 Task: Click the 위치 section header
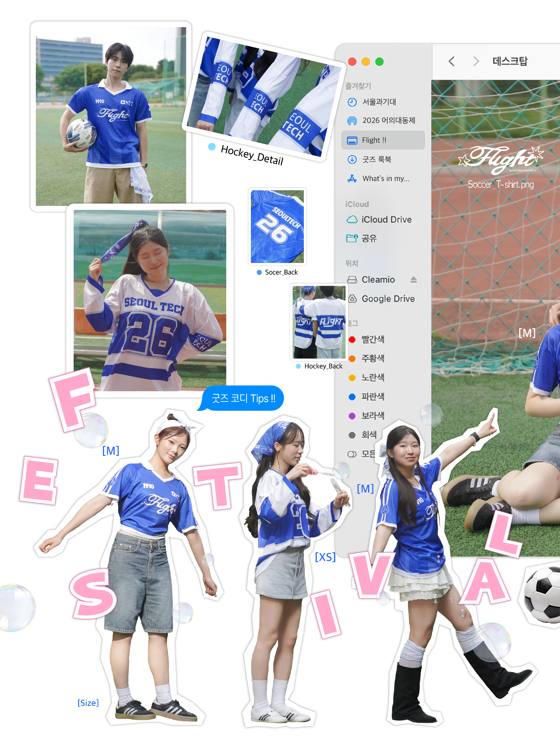click(x=352, y=263)
